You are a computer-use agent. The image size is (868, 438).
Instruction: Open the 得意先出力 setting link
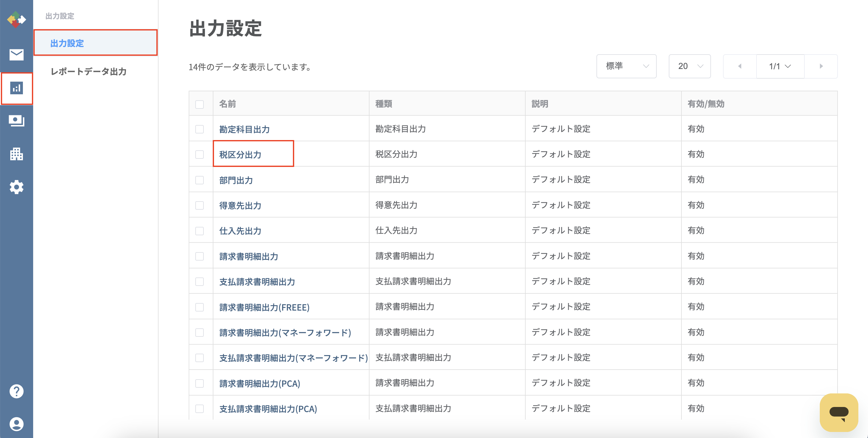tap(240, 205)
